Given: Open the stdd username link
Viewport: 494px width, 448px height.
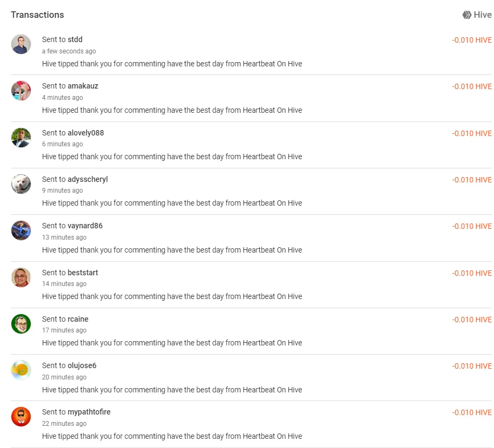Looking at the screenshot, I should pyautogui.click(x=75, y=39).
